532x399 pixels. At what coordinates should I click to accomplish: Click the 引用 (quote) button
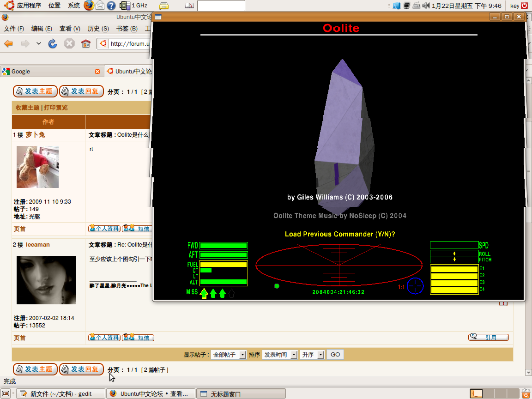click(x=489, y=337)
